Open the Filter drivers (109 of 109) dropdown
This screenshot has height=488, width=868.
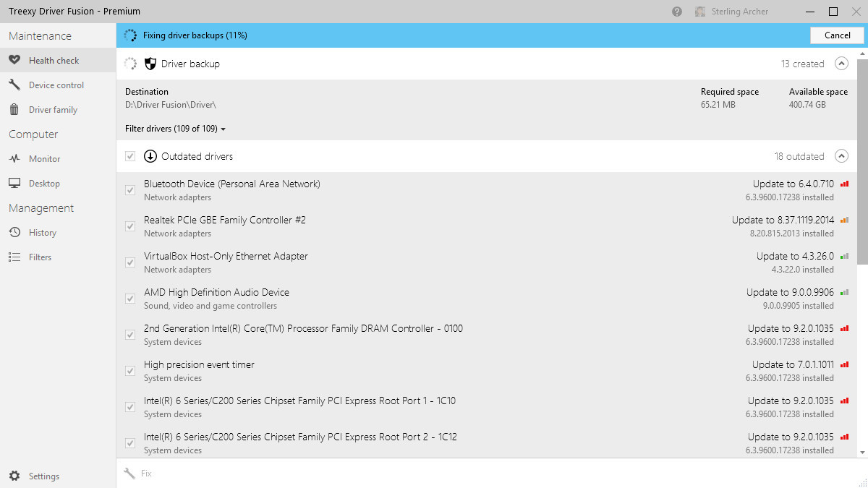(x=176, y=129)
